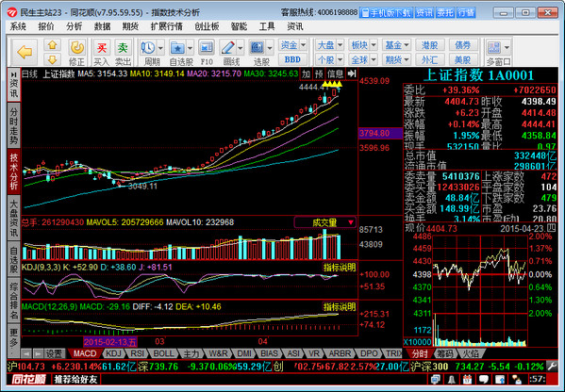
Task: Open the 分析 menu
Action: (x=75, y=26)
